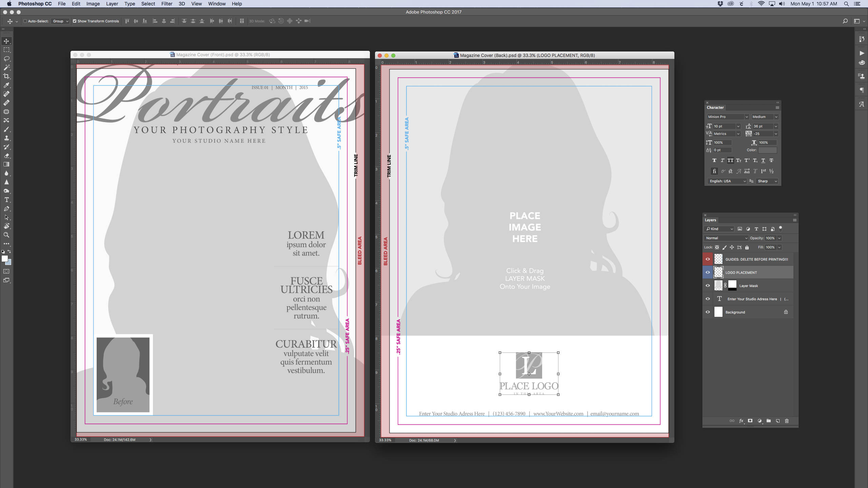The image size is (868, 488).
Task: Create a new layer in the Layers panel
Action: coord(777,421)
